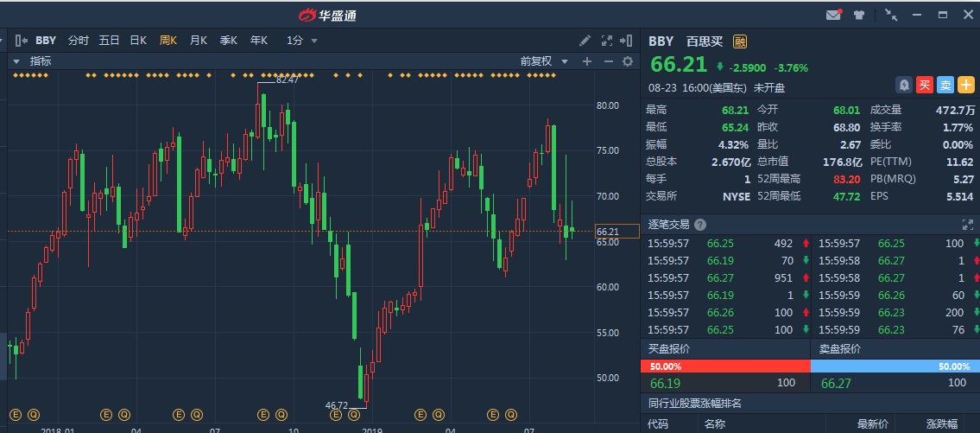This screenshot has width=980, height=433.
Task: Click the 百思买 stock name
Action: (x=704, y=42)
